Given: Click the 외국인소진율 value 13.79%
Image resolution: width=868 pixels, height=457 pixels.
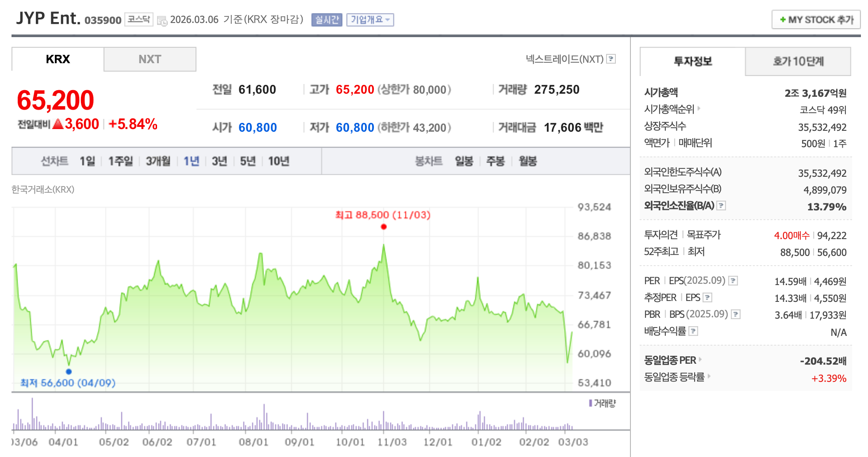Looking at the screenshot, I should pyautogui.click(x=827, y=207).
